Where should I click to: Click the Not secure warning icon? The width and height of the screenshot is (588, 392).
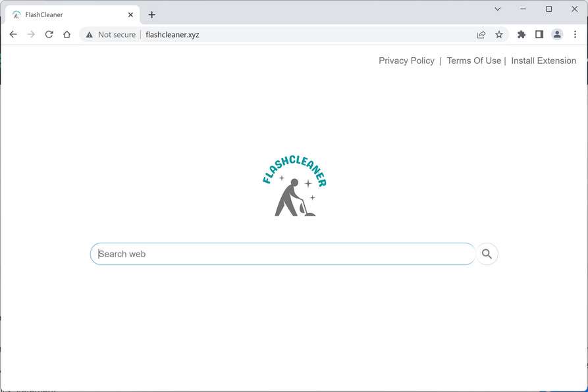click(90, 35)
